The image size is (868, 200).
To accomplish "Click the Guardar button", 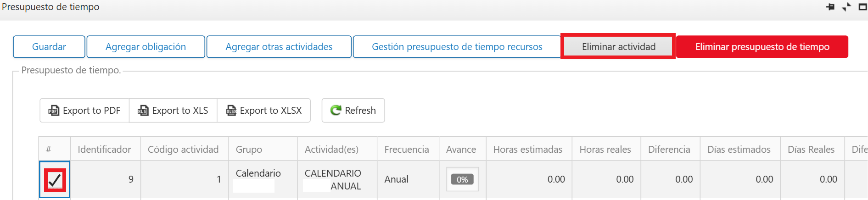I will [x=49, y=47].
